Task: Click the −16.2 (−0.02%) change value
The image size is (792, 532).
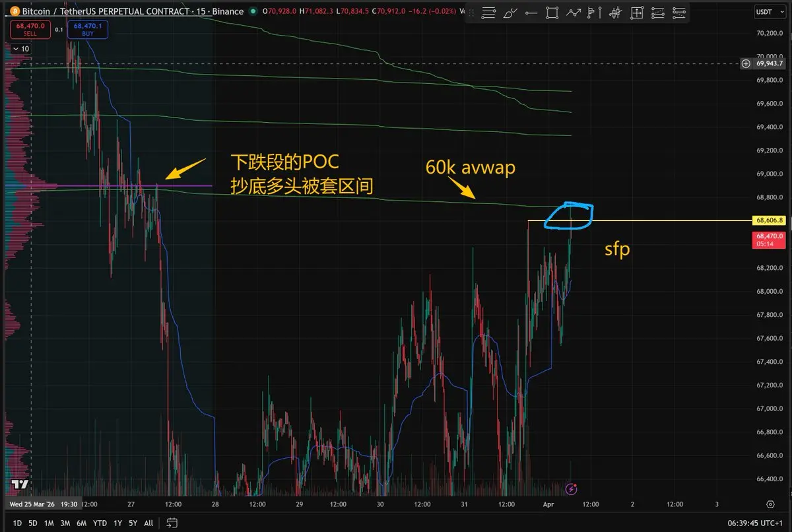Action: 431,11
